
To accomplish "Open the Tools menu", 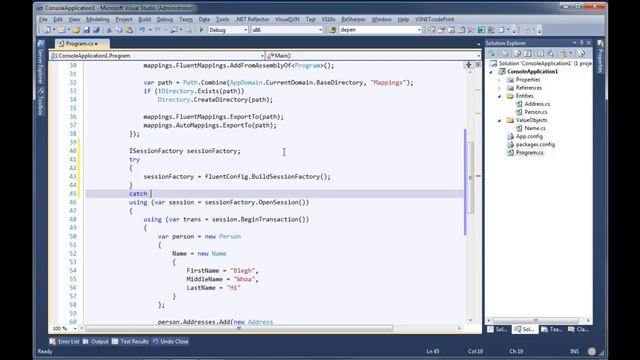I will (x=222, y=19).
